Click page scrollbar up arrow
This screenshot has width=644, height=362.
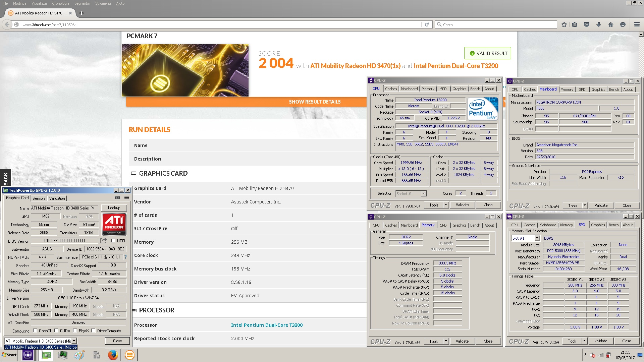[x=641, y=34]
